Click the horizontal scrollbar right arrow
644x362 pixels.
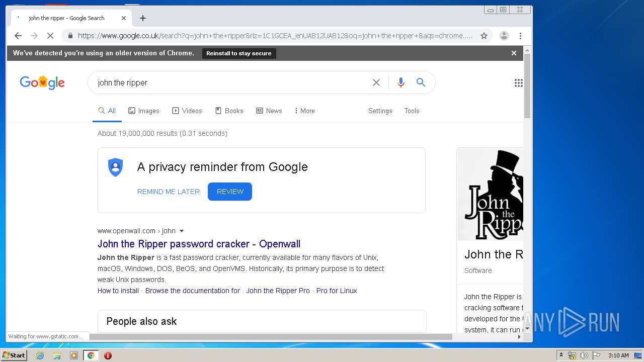click(520, 337)
